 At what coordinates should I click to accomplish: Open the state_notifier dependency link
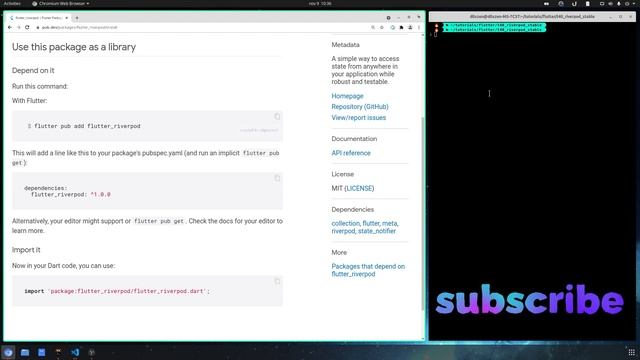click(x=377, y=231)
